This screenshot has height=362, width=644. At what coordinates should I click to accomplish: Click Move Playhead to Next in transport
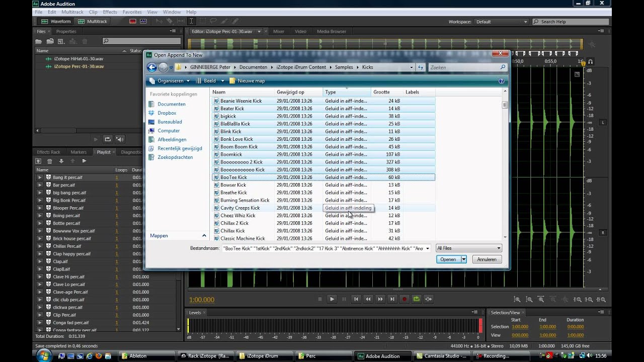coord(392,299)
